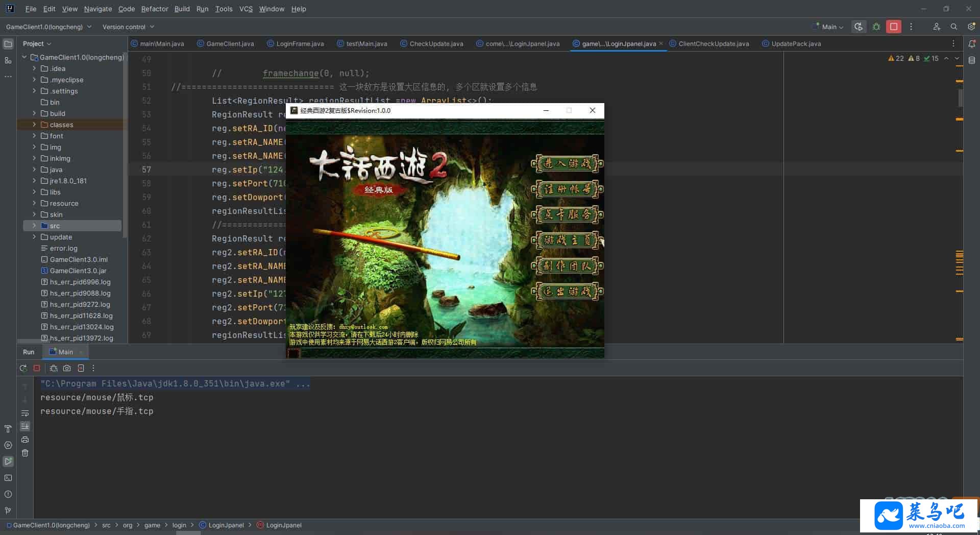Click LoginJpanel class in breadcrumb bar

(222, 525)
